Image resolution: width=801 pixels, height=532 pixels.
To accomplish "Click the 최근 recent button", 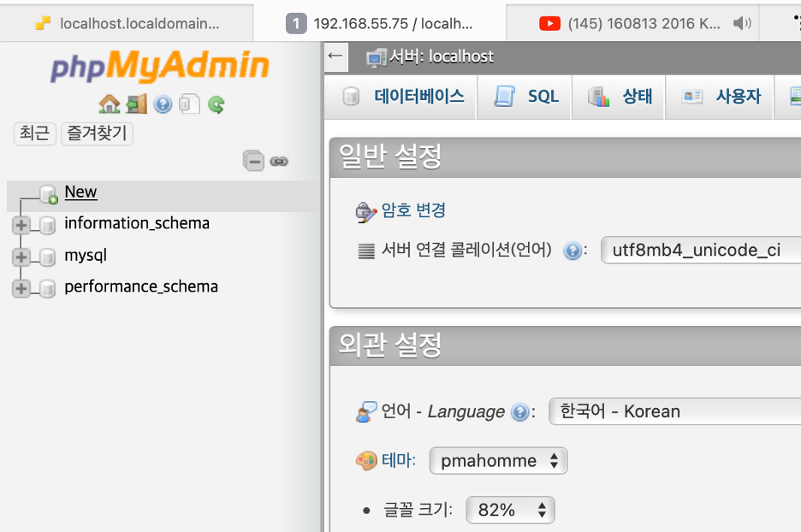I will (x=35, y=133).
